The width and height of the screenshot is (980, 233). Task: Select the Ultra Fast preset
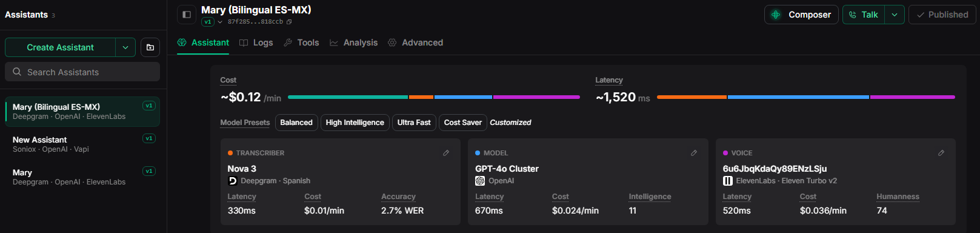click(414, 122)
